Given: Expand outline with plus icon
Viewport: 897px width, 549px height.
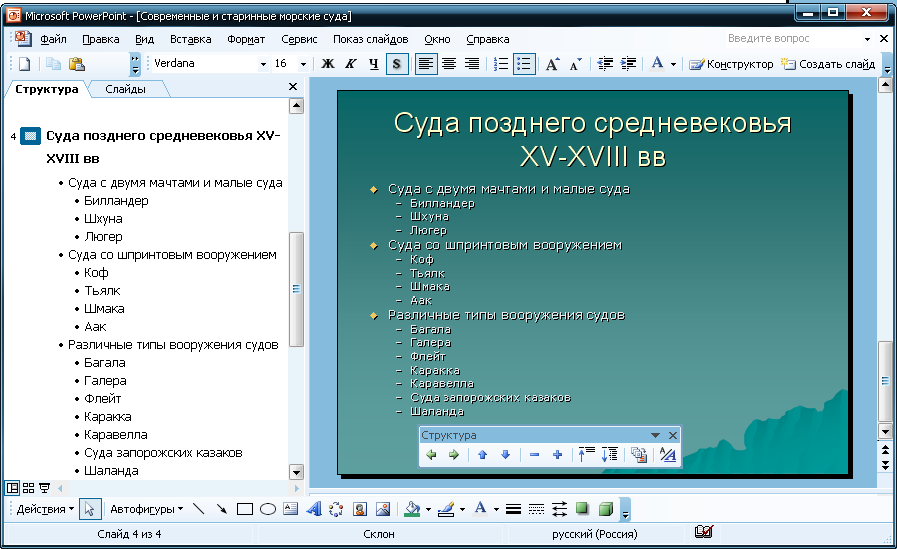Looking at the screenshot, I should pos(557,455).
